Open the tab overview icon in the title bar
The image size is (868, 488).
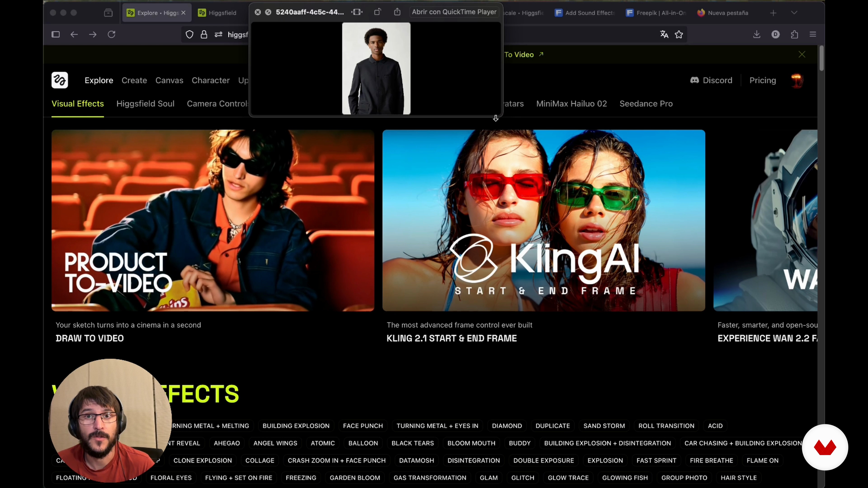click(108, 13)
